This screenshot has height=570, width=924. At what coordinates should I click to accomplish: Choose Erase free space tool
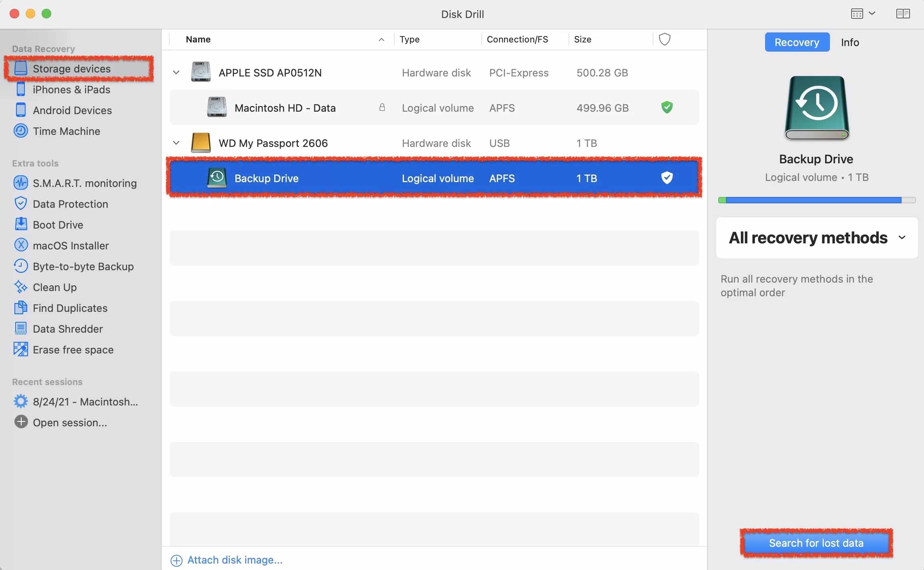(x=64, y=349)
